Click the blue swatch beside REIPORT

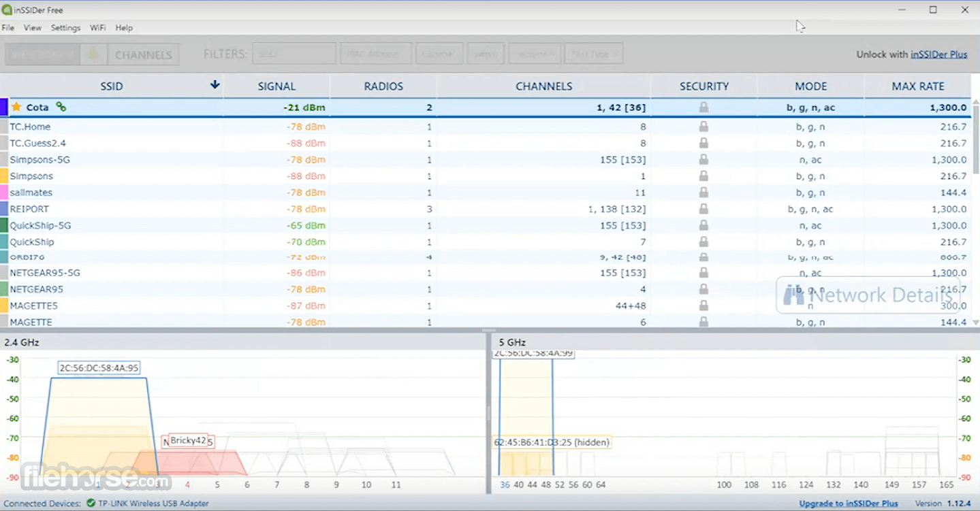point(3,209)
